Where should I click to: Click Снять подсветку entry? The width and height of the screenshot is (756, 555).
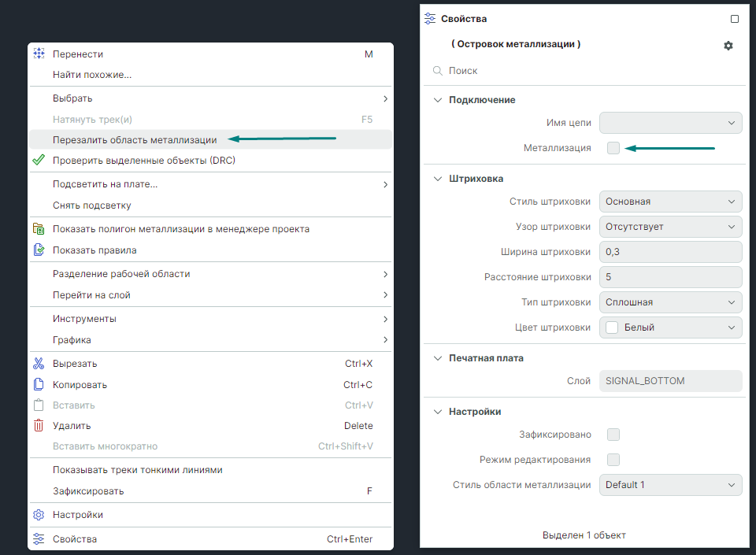[92, 205]
